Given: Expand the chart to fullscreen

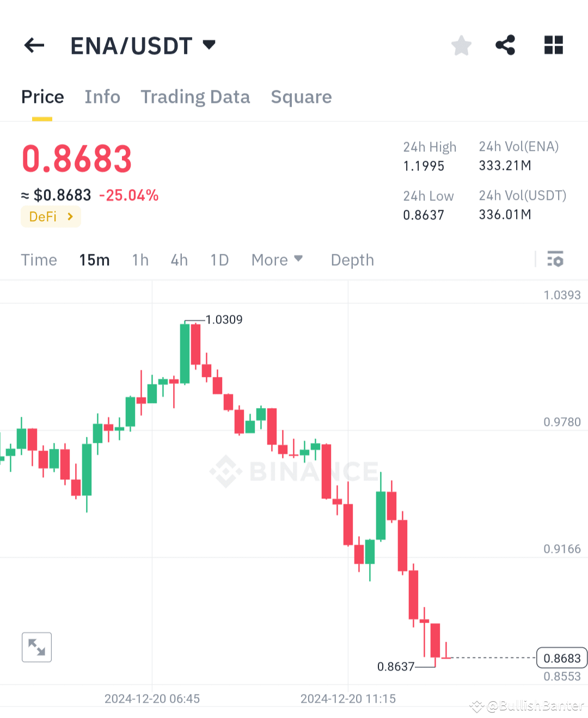Looking at the screenshot, I should 36,647.
